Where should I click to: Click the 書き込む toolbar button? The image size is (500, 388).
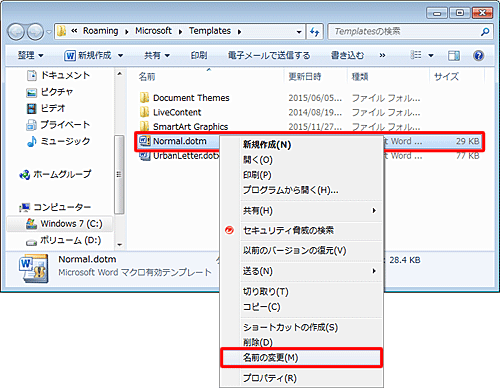click(x=347, y=55)
